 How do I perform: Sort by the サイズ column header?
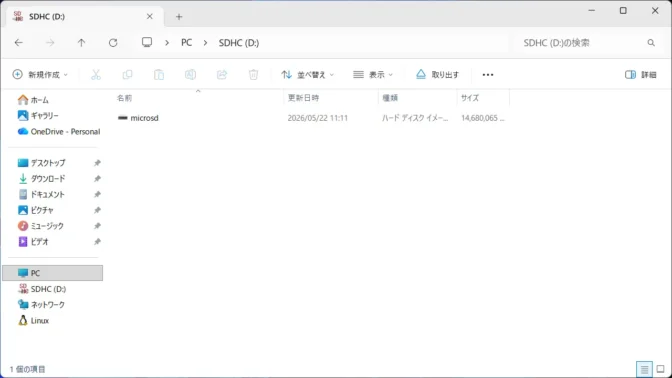[470, 98]
